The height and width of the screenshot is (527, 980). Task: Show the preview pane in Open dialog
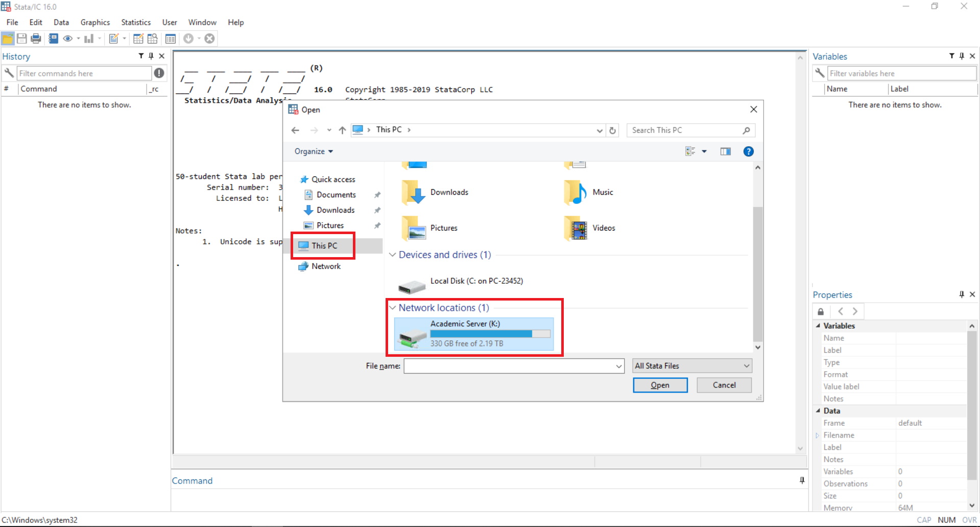pos(725,151)
